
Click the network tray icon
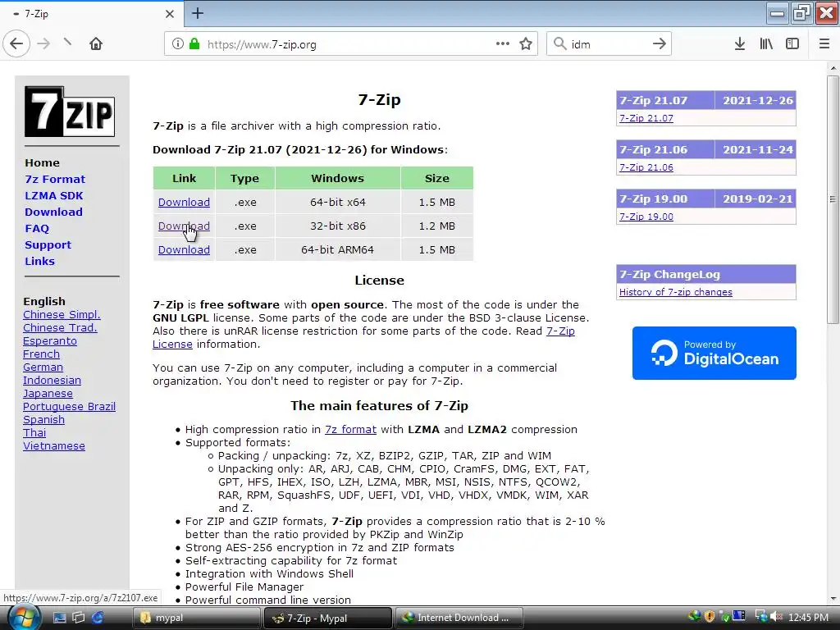pos(760,617)
